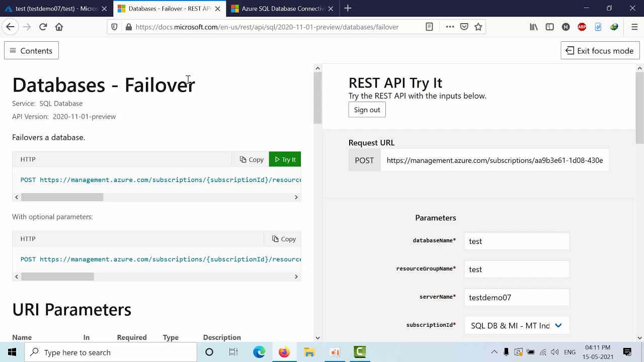Toggle reader view in address bar
This screenshot has height=362, width=644.
pyautogui.click(x=429, y=27)
